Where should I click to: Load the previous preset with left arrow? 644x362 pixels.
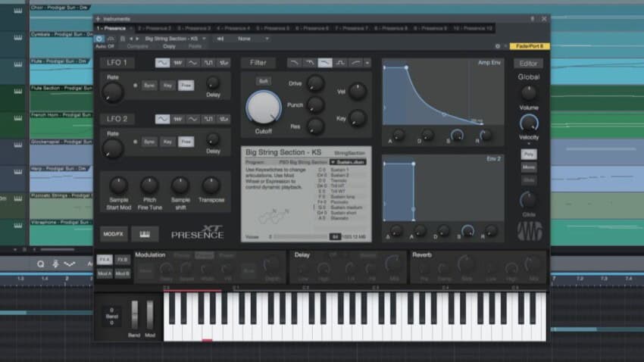coord(131,39)
